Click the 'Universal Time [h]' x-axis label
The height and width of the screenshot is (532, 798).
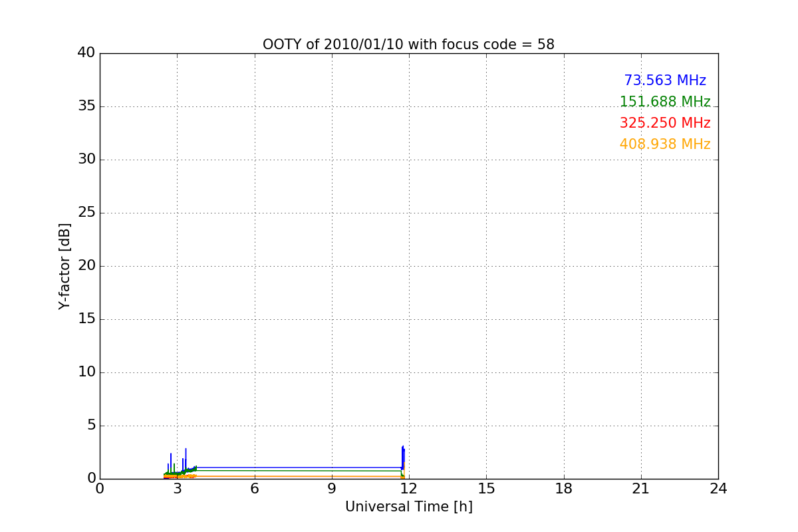coord(408,507)
